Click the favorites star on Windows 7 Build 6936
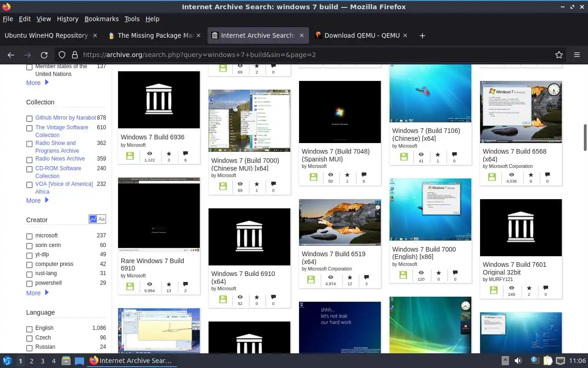This screenshot has height=368, width=588. click(x=169, y=153)
